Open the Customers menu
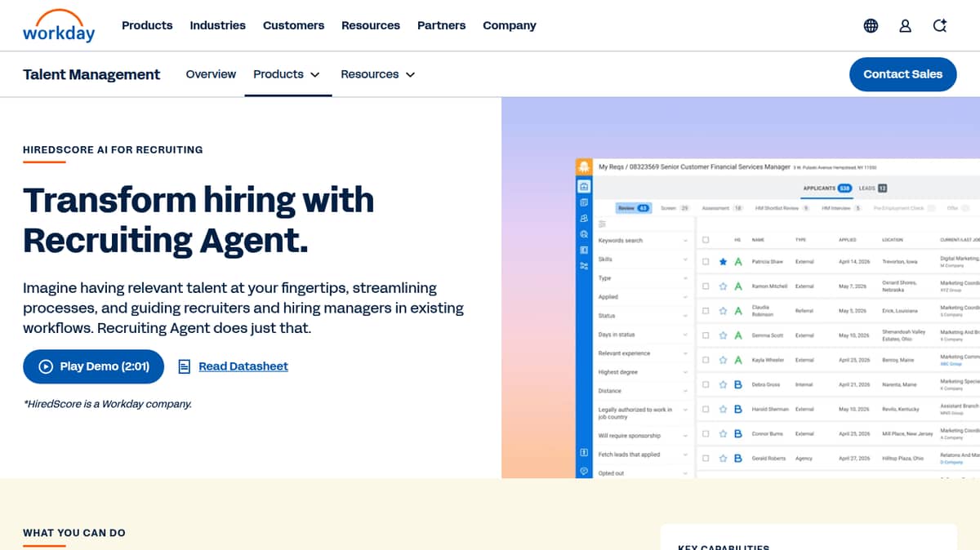This screenshot has height=550, width=980. [293, 25]
